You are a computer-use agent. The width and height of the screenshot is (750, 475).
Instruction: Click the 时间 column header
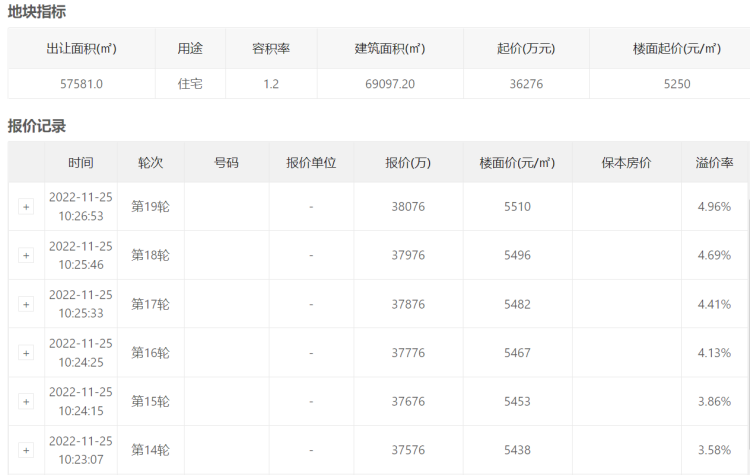[81, 163]
